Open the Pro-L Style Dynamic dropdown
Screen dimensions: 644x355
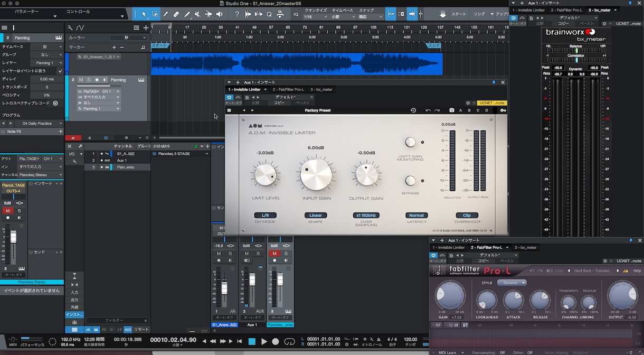coord(512,283)
